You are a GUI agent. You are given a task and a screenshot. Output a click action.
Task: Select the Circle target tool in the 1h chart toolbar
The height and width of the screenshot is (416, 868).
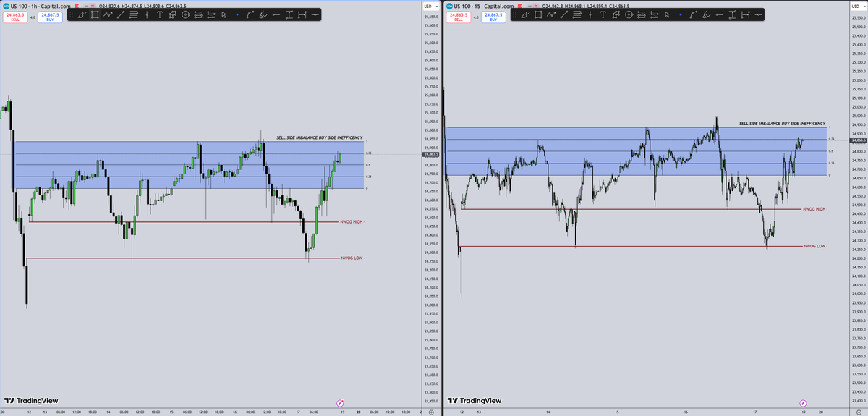point(186,14)
